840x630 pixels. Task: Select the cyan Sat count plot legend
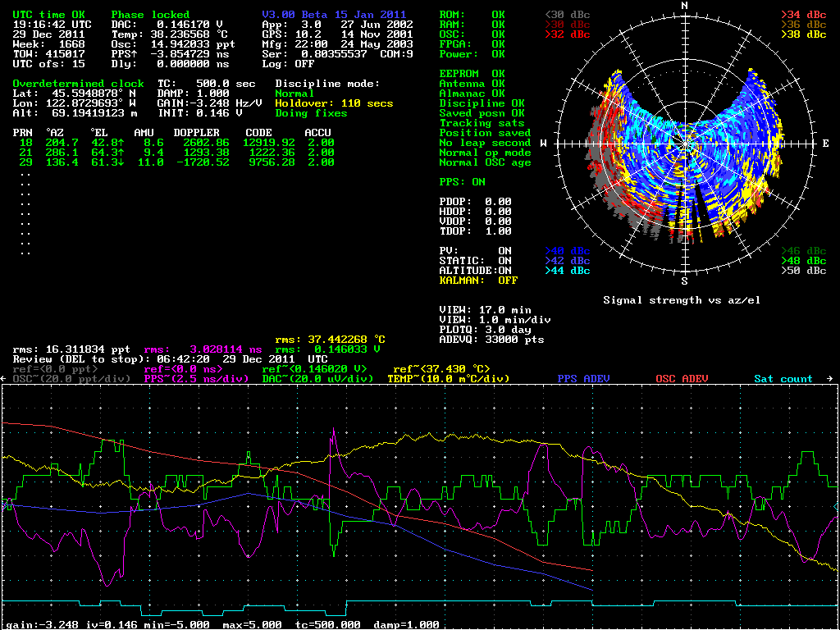click(783, 379)
